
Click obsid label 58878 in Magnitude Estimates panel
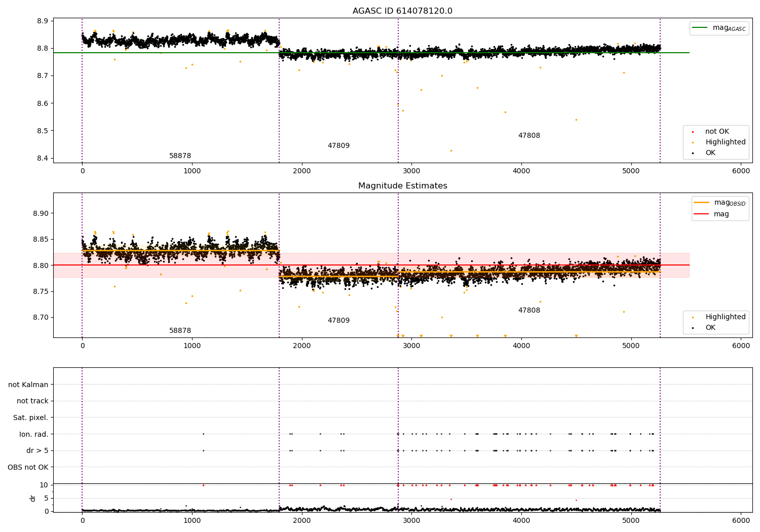[180, 331]
